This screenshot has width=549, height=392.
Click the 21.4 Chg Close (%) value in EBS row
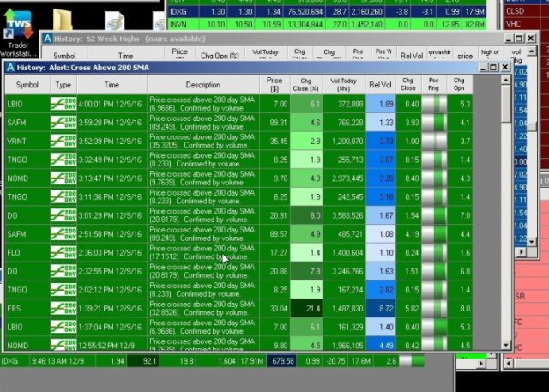(x=306, y=308)
